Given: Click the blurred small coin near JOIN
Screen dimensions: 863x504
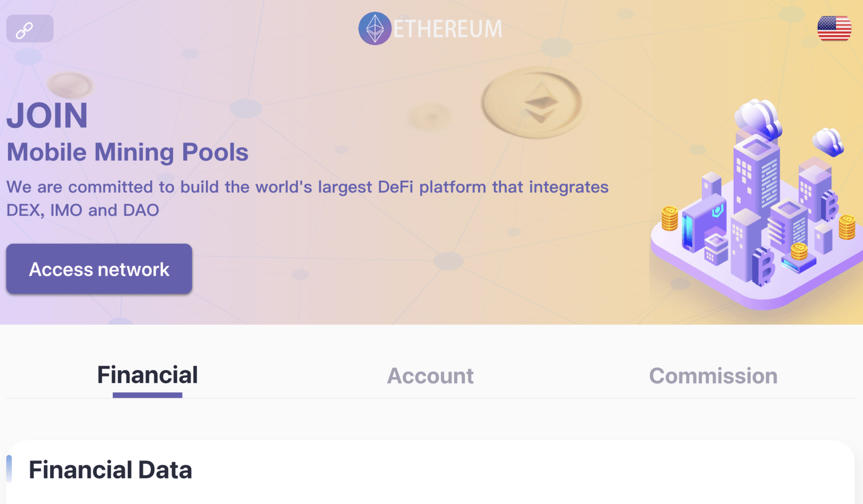Looking at the screenshot, I should (70, 85).
